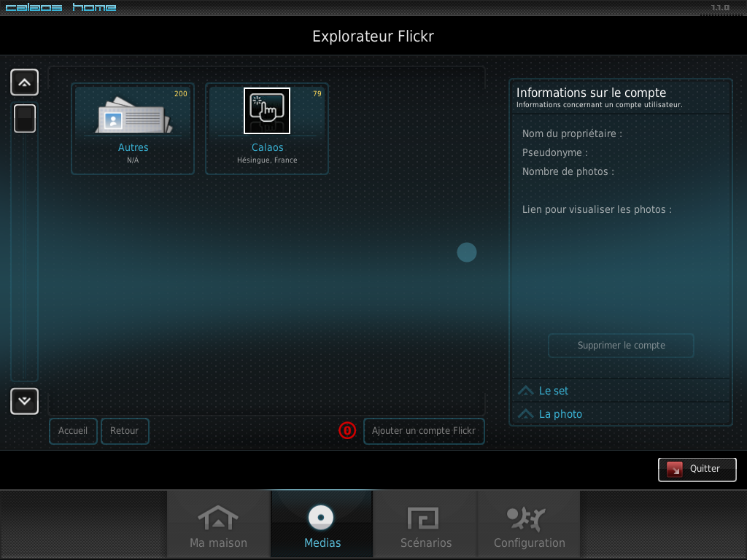Open the Calaos account thumbnail
This screenshot has width=747, height=560.
(267, 111)
